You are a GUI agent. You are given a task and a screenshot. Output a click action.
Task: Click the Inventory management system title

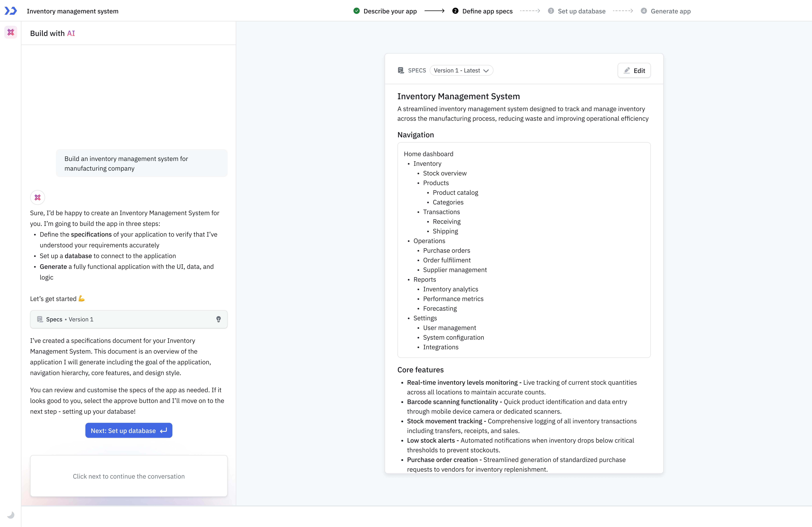tap(73, 11)
